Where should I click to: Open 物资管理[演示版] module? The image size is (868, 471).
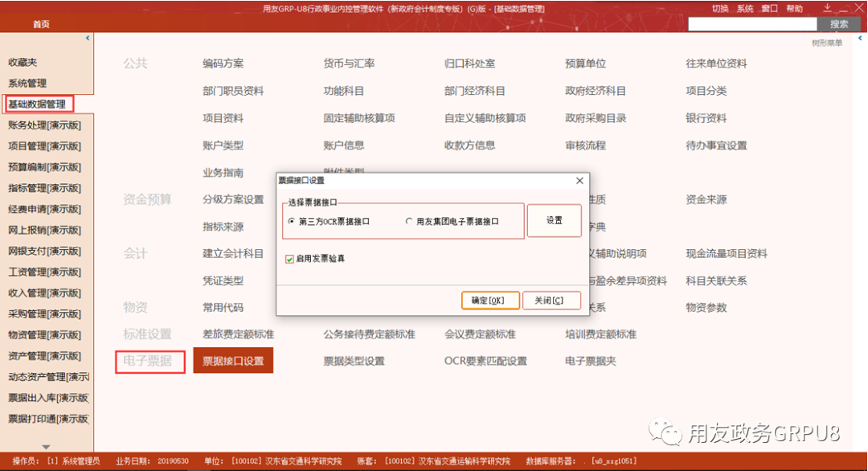click(x=44, y=335)
